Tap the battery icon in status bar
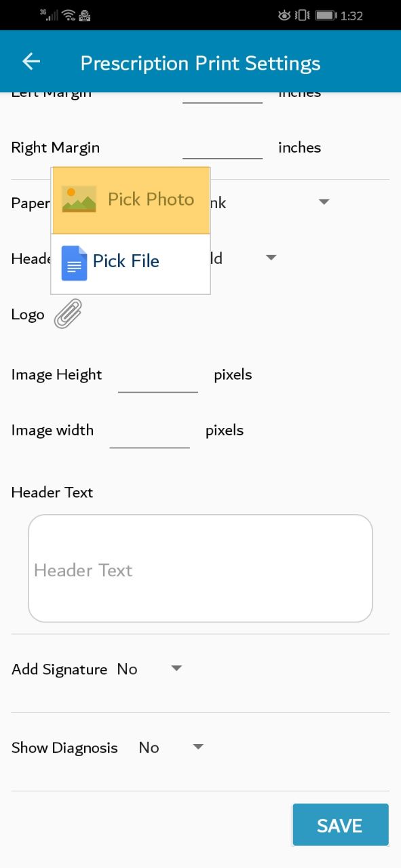The width and height of the screenshot is (401, 868). [x=326, y=15]
